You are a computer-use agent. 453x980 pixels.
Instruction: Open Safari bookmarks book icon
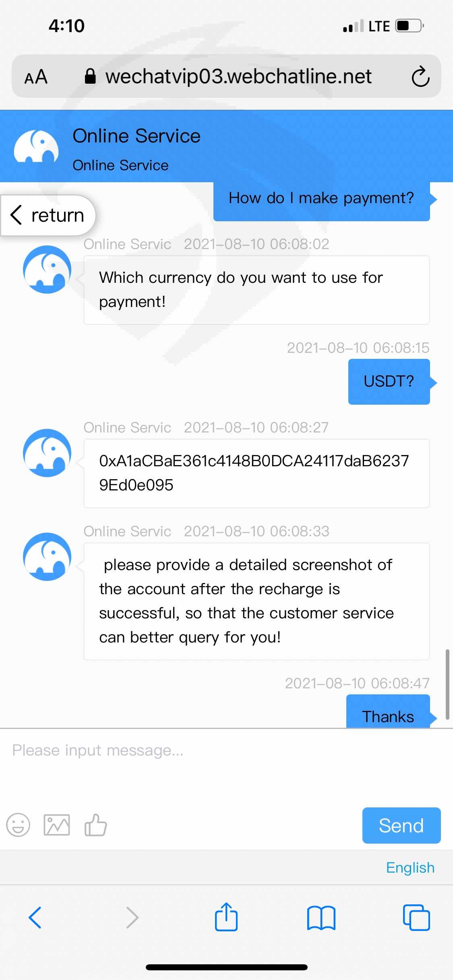321,918
